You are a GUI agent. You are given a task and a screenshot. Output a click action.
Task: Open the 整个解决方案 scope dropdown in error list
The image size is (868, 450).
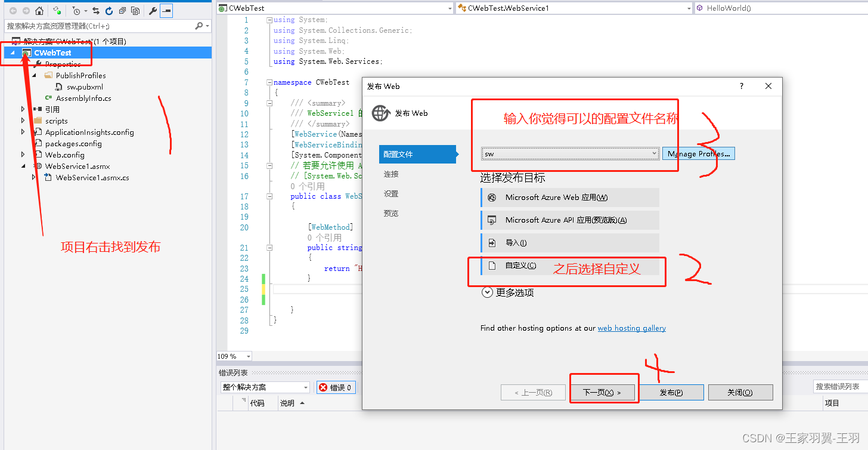265,387
